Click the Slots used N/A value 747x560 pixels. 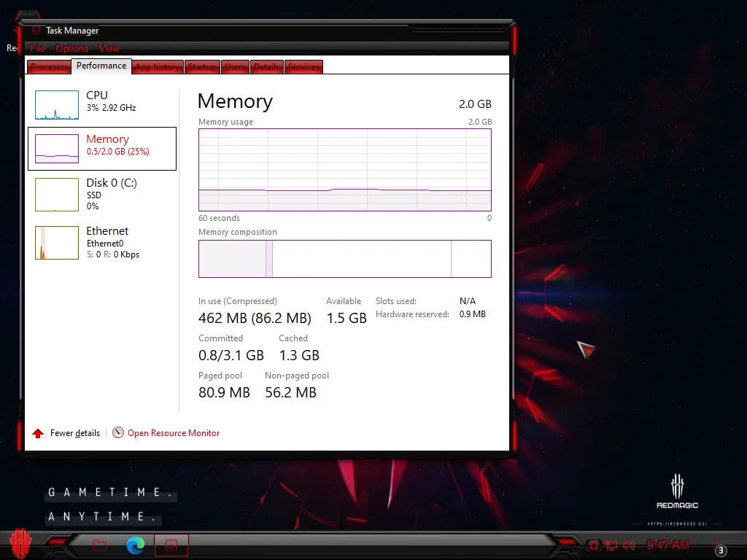(x=468, y=301)
